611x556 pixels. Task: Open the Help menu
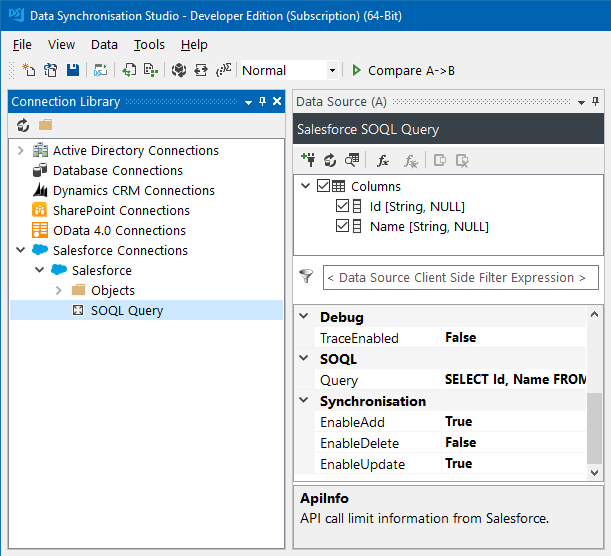coord(194,45)
